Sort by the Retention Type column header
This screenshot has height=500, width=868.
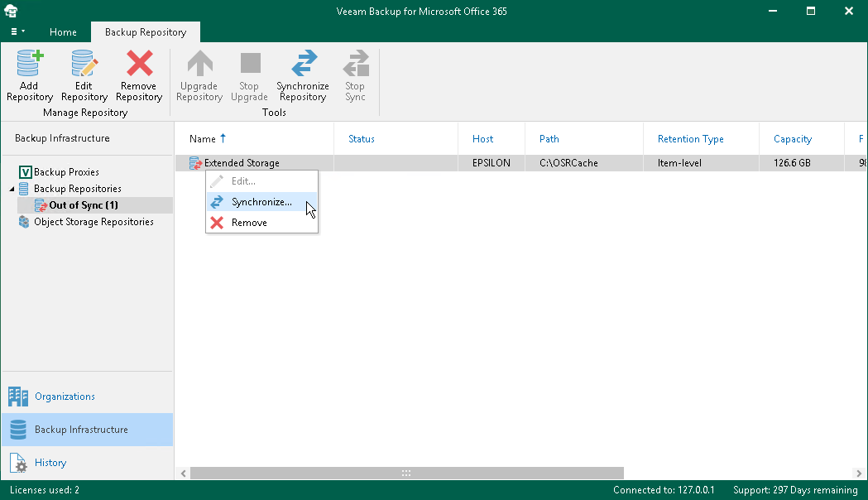pyautogui.click(x=690, y=139)
